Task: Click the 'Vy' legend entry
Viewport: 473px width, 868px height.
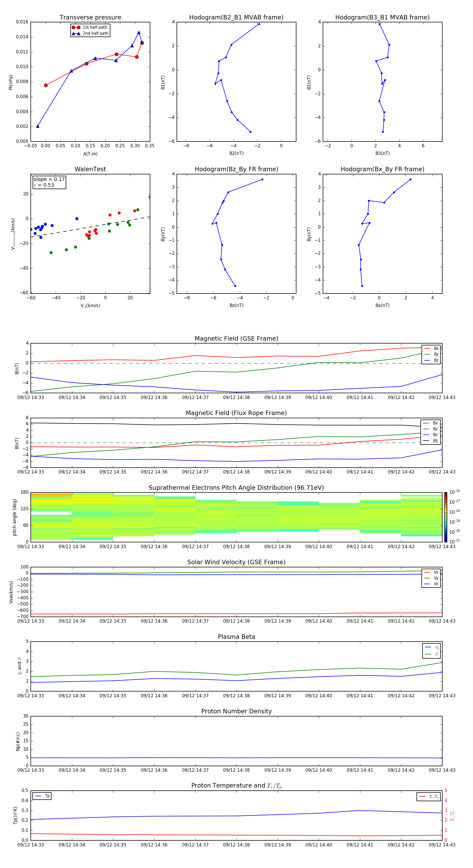Action: click(x=431, y=578)
